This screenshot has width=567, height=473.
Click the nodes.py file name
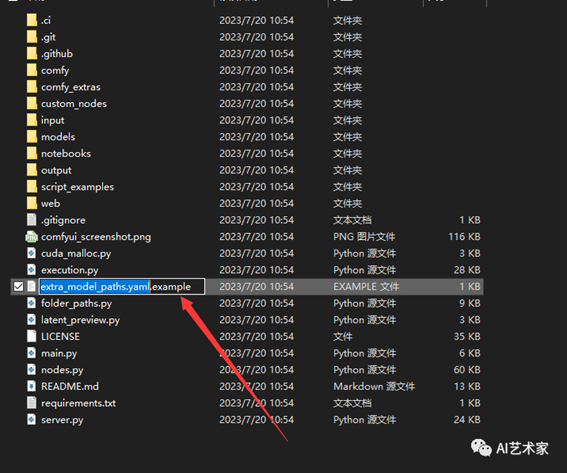pos(62,370)
